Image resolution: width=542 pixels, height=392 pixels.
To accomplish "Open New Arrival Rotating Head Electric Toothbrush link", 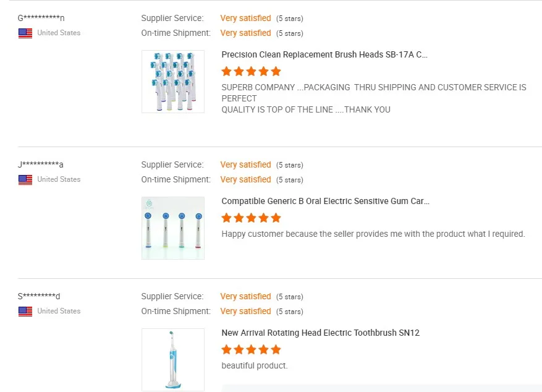I will tap(320, 333).
